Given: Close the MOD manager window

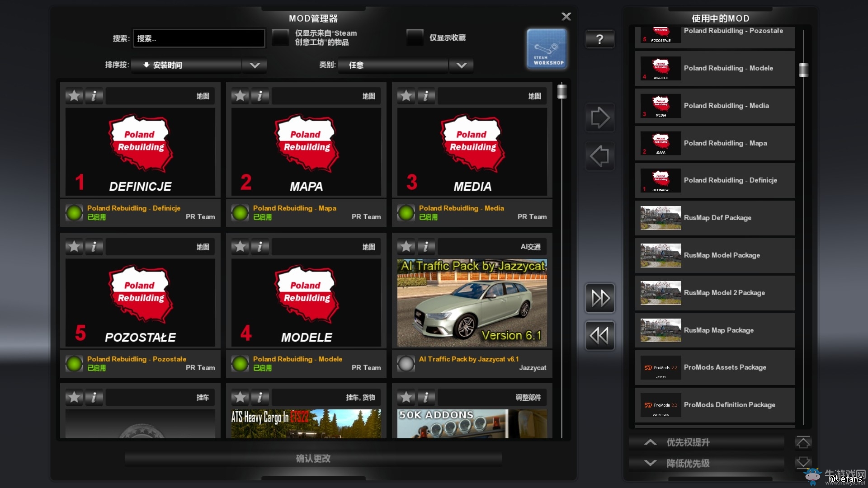Looking at the screenshot, I should click(566, 17).
